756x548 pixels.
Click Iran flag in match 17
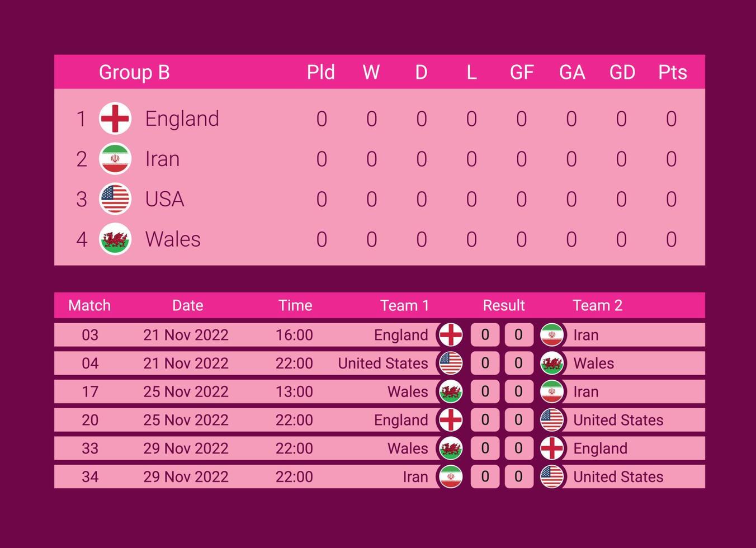point(552,391)
